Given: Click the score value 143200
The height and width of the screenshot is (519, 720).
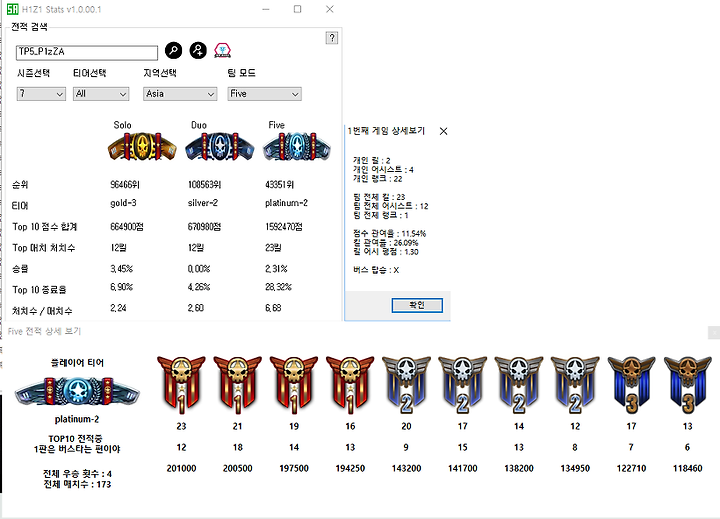Looking at the screenshot, I should [406, 468].
